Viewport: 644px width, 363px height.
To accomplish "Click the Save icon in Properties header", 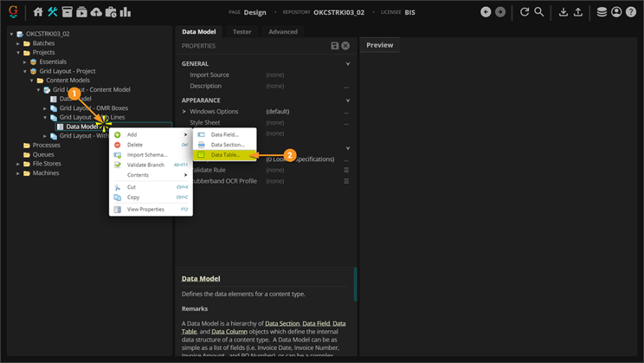I will tap(335, 46).
